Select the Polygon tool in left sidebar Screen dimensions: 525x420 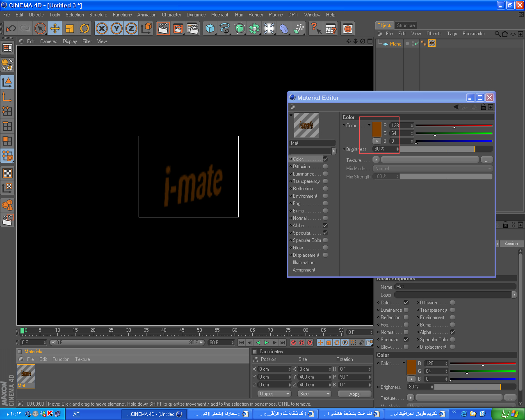coord(7,141)
